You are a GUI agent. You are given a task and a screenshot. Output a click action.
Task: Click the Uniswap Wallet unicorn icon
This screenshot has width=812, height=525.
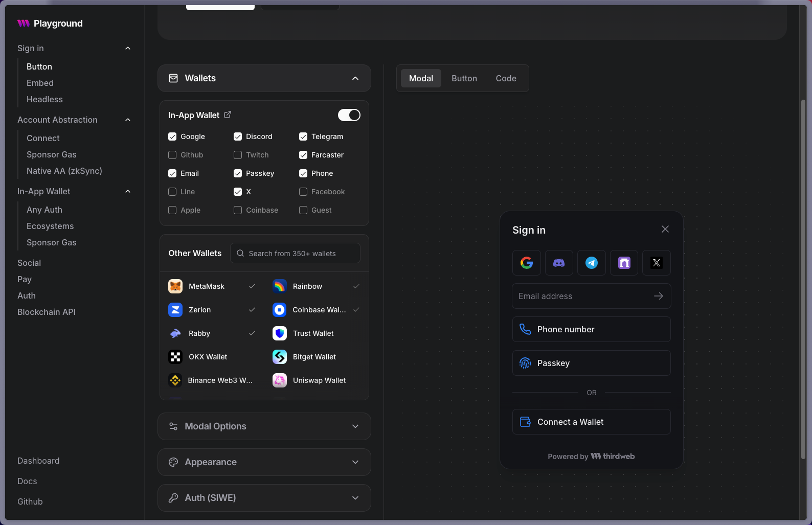280,380
